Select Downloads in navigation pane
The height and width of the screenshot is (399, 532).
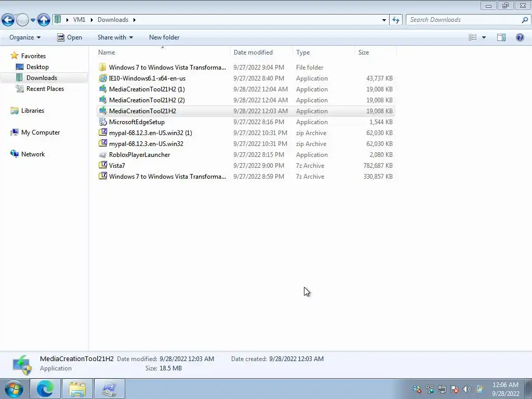click(x=42, y=78)
